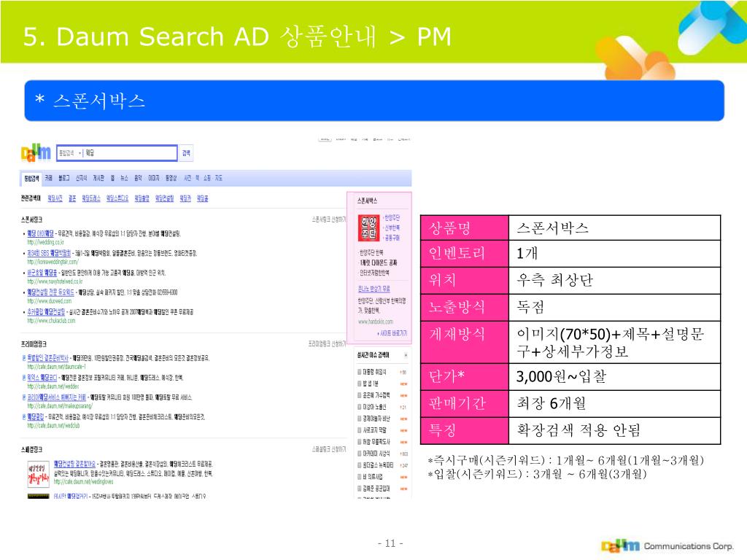Open the cafe.daum.net/makeupsarang URL
The height and width of the screenshot is (560, 747).
(x=60, y=406)
